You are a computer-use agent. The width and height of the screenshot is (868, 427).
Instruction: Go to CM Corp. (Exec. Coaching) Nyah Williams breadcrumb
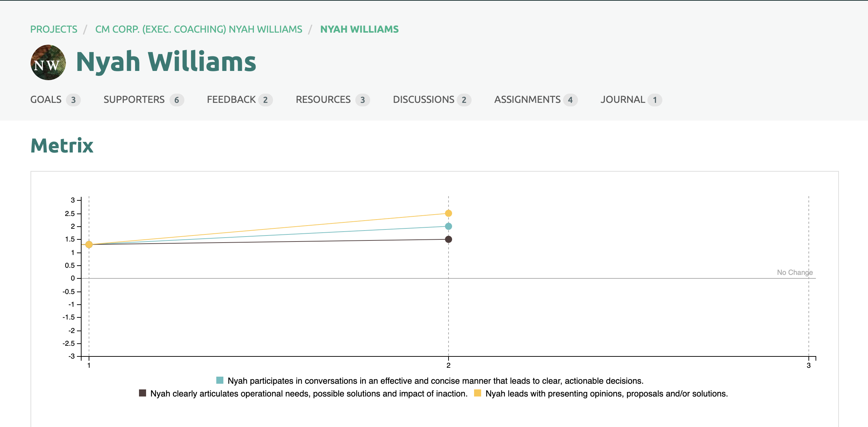coord(199,29)
